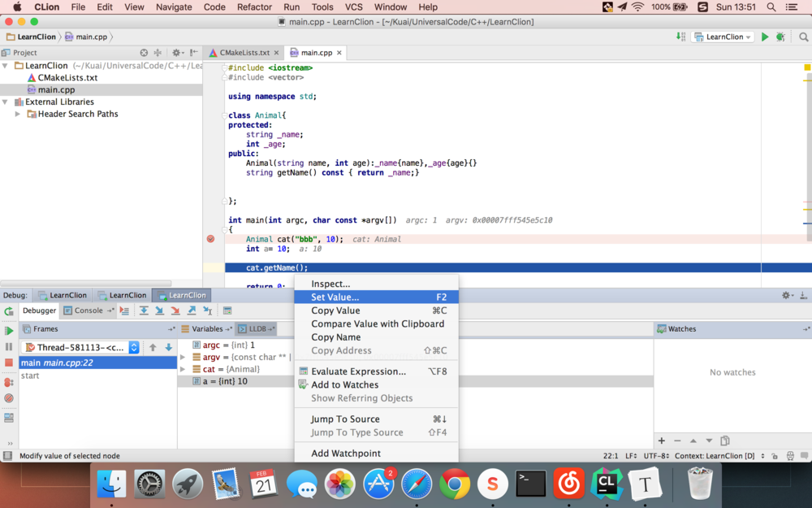Collapse the LearnClion project root node
812x508 pixels.
point(5,66)
